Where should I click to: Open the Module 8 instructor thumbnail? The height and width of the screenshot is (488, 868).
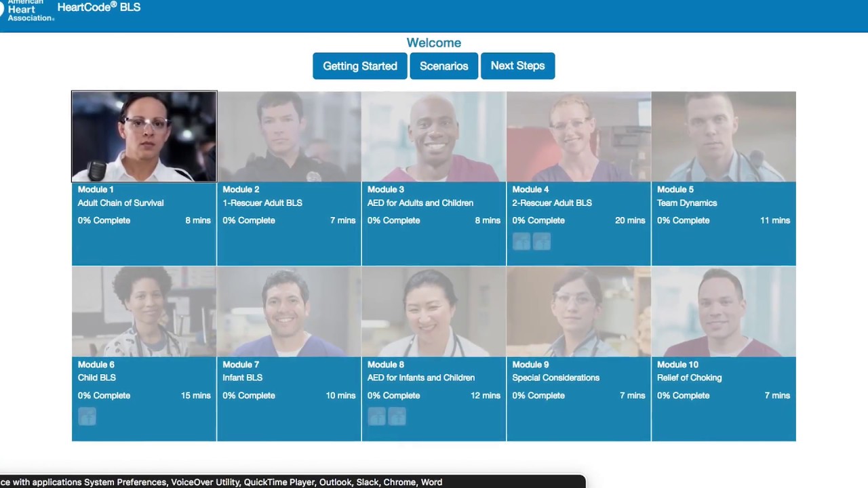pyautogui.click(x=434, y=311)
